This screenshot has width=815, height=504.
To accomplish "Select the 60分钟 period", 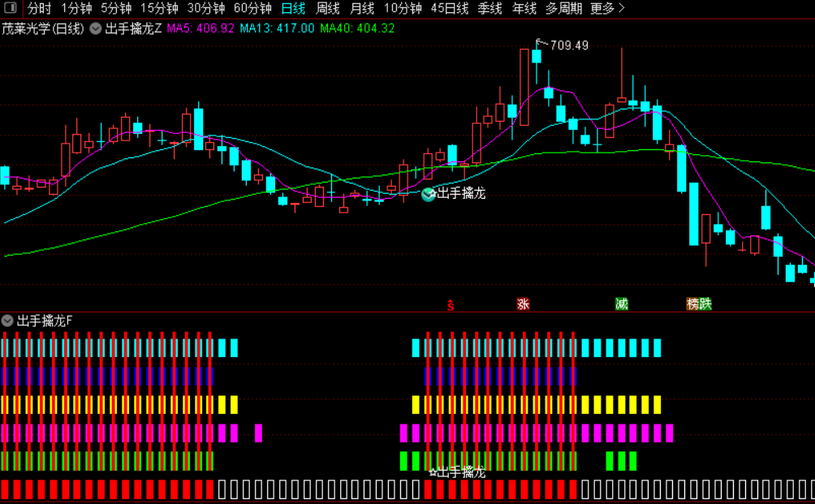I will [252, 8].
